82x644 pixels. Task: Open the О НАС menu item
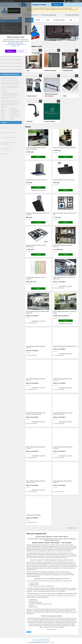[48, 20]
